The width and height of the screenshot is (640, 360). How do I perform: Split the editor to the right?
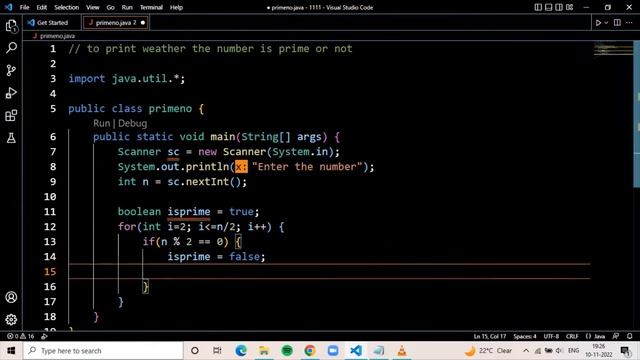click(x=617, y=23)
